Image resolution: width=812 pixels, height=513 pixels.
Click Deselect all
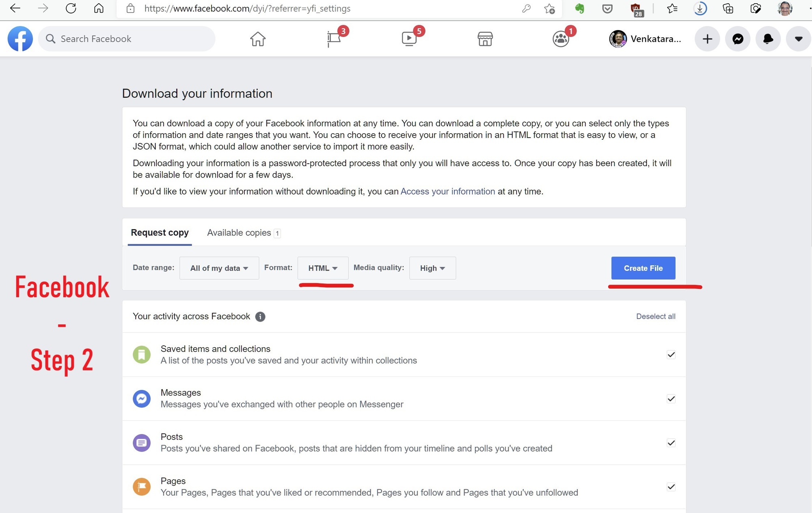pyautogui.click(x=656, y=316)
